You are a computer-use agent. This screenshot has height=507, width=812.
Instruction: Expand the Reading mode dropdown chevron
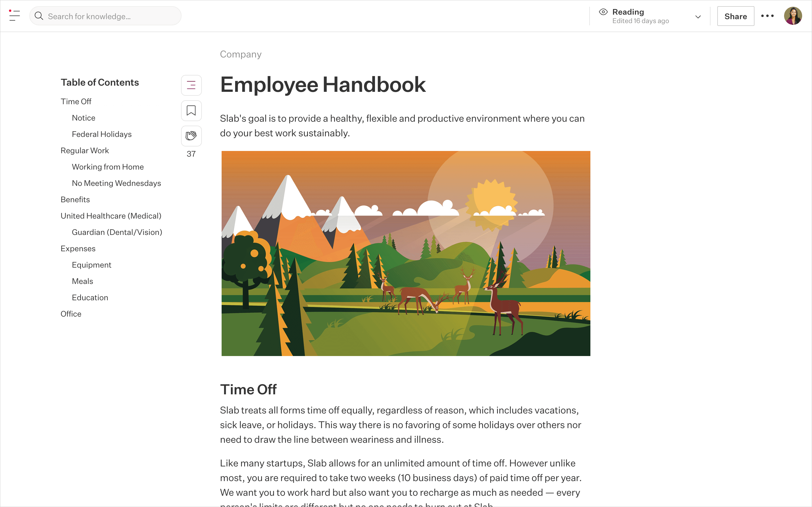coord(698,17)
